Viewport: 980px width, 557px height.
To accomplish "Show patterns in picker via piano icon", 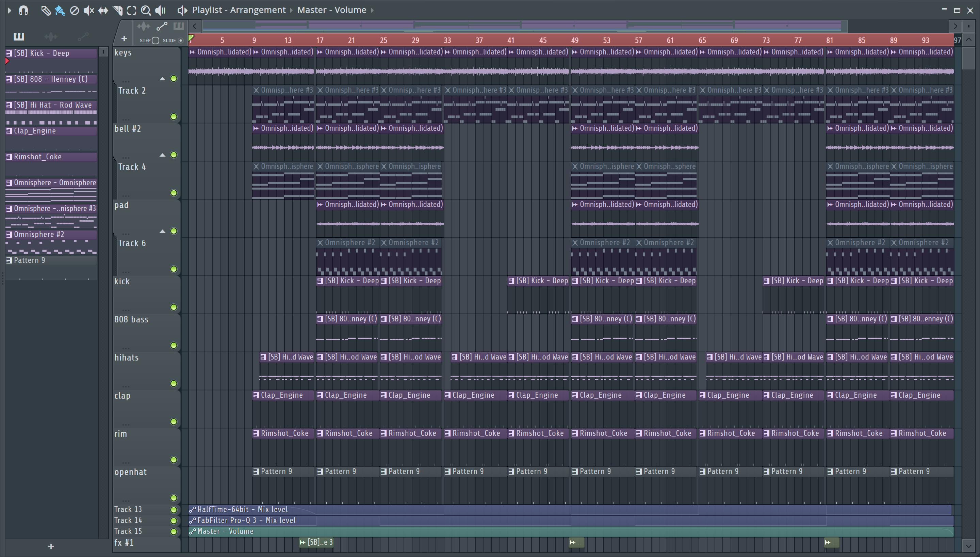I will [x=19, y=36].
